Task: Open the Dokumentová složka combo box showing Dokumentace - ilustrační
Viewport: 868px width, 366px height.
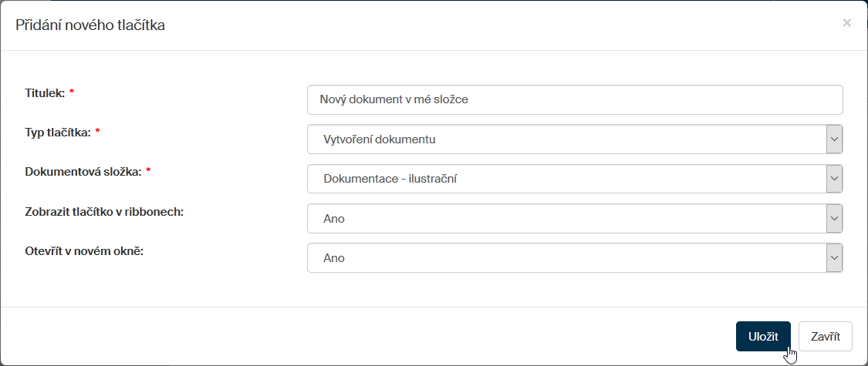Action: pos(566,179)
